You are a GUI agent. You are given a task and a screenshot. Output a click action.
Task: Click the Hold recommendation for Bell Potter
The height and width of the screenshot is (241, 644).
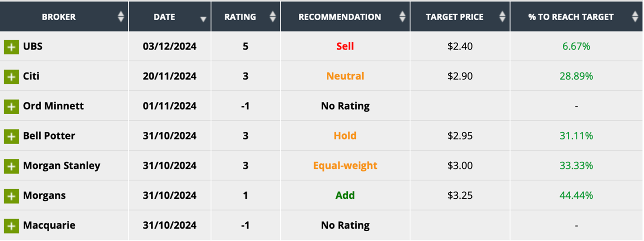tap(345, 136)
